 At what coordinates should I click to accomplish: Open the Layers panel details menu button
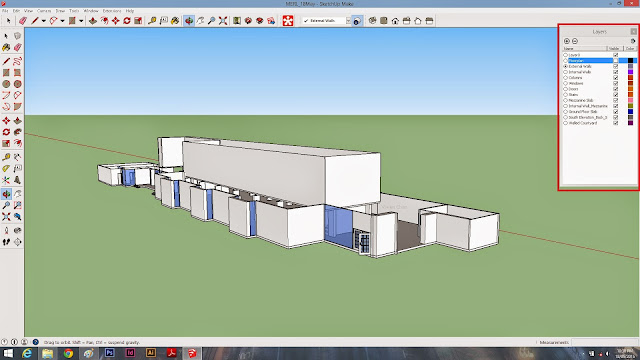click(x=633, y=41)
